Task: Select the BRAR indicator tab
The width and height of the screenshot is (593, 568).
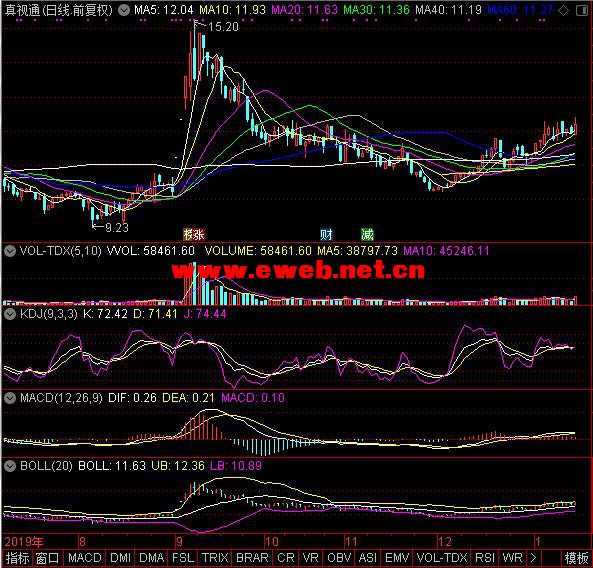Action: (252, 558)
